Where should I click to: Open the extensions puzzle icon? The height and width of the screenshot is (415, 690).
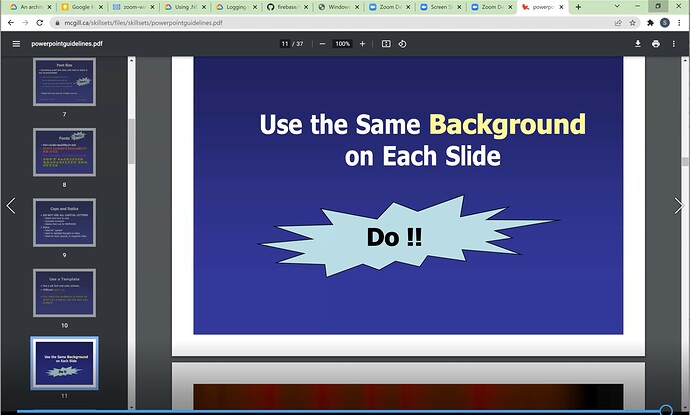[x=650, y=22]
